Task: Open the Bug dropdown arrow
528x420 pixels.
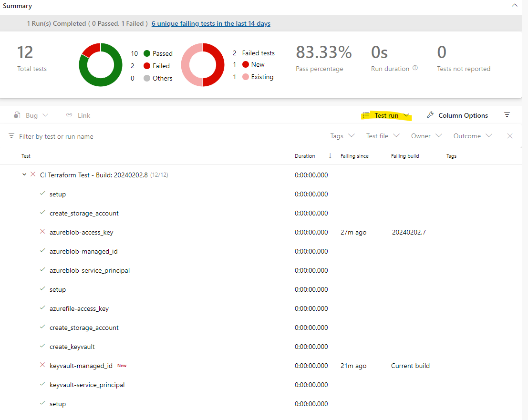Action: click(45, 115)
